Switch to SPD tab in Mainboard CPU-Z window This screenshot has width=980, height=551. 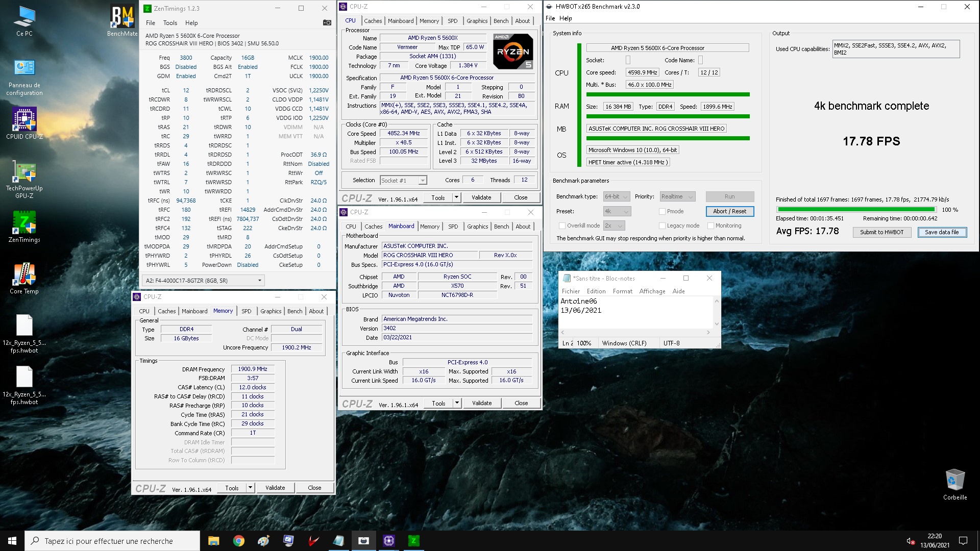click(453, 227)
